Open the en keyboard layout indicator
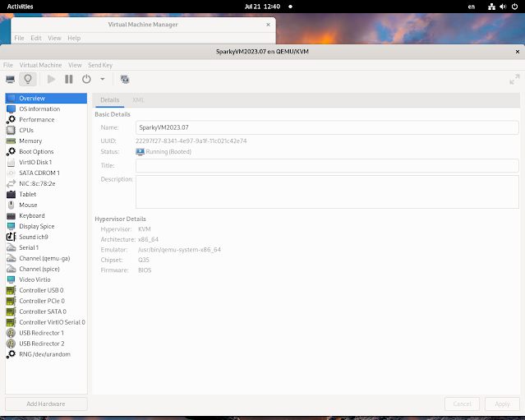Viewport: 525px width, 420px height. point(471,7)
